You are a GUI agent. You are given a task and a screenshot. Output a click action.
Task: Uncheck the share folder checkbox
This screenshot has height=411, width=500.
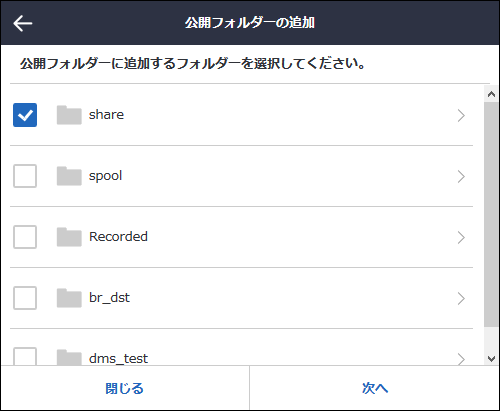[25, 115]
